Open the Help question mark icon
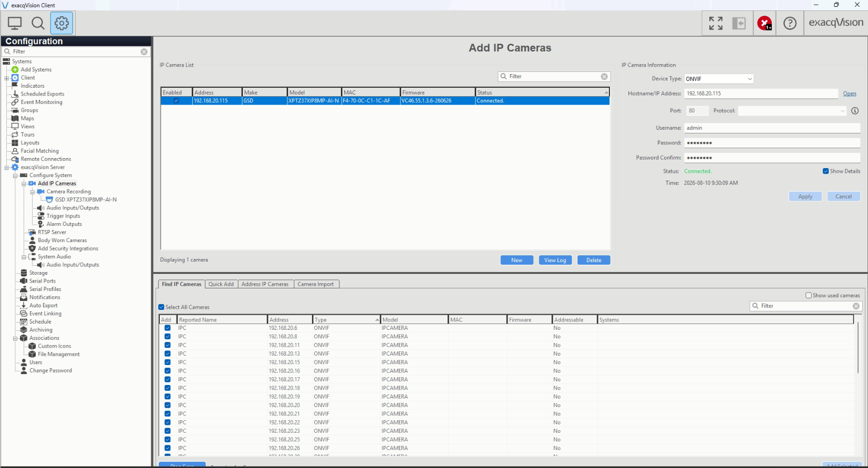This screenshot has width=868, height=468. coord(790,23)
